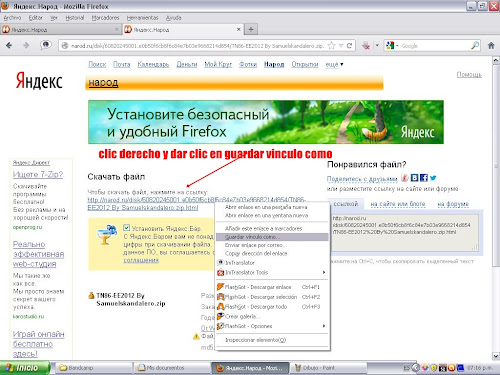500x375 pixels.
Task: Expand the ещё dropdown in Yandex navigation
Action: click(x=334, y=64)
